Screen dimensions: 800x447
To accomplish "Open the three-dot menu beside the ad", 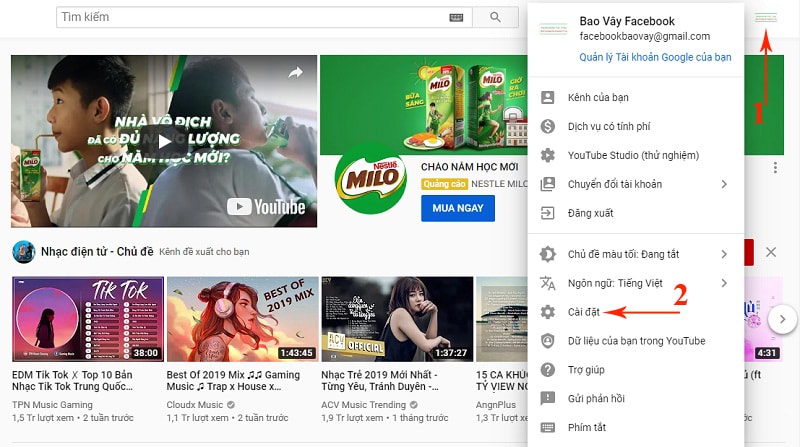I will (x=775, y=167).
